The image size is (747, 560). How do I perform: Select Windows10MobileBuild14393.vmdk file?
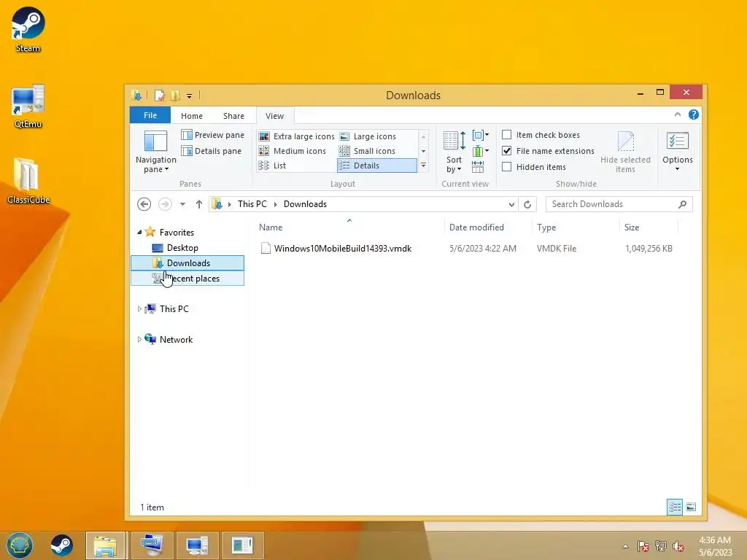click(342, 248)
